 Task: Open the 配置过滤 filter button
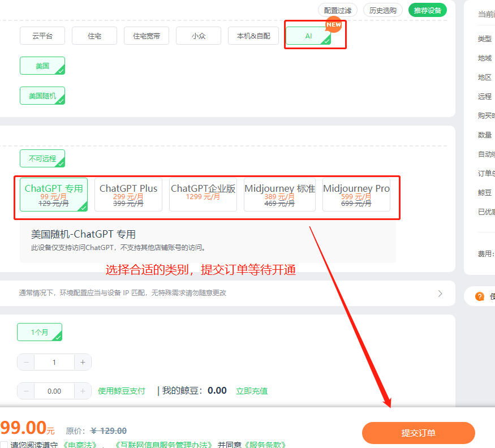pos(338,10)
